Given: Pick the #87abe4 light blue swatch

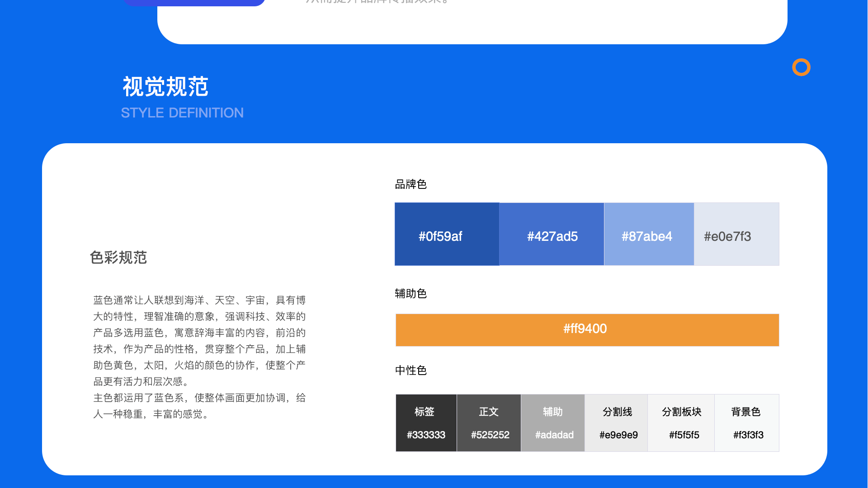Looking at the screenshot, I should pos(649,234).
